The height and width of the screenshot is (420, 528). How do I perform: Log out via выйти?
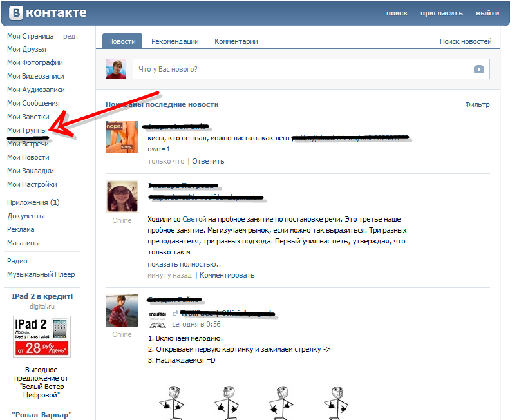487,13
